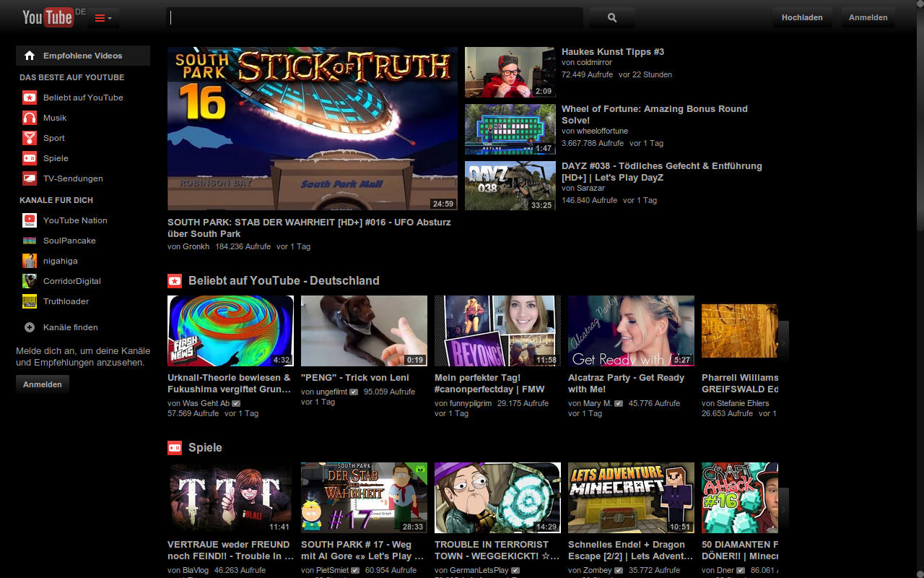Open Was Geht Ab channel link

pos(206,403)
